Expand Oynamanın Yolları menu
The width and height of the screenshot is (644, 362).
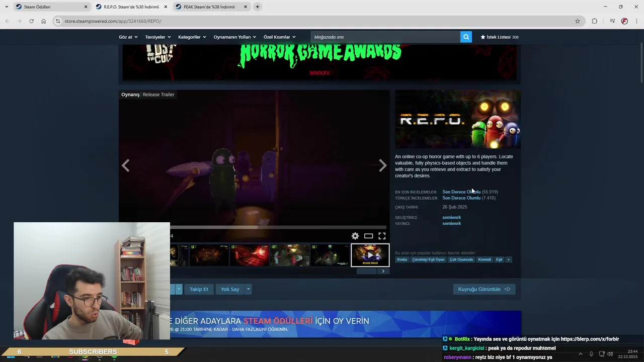click(234, 37)
